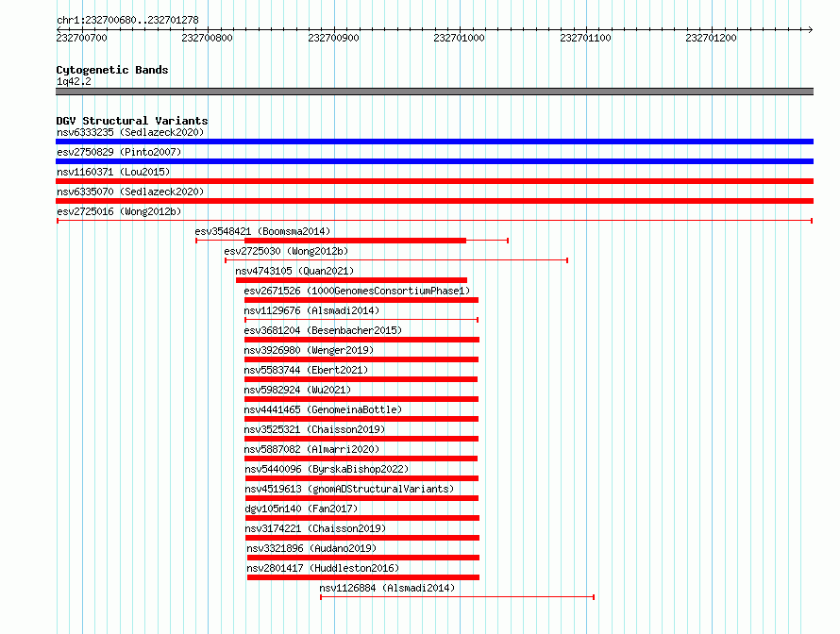Select nsv4743105 (Quan2021) variant label
840x634 pixels.
[x=294, y=271]
